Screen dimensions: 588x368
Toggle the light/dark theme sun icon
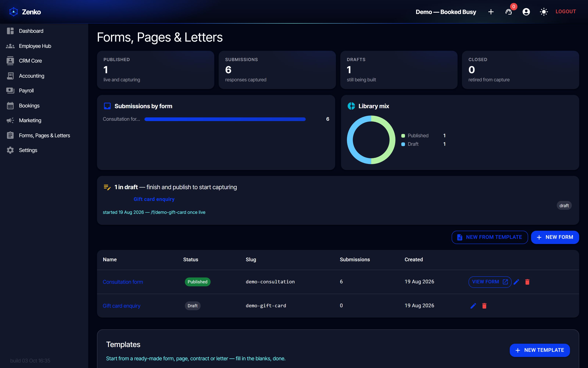(544, 12)
